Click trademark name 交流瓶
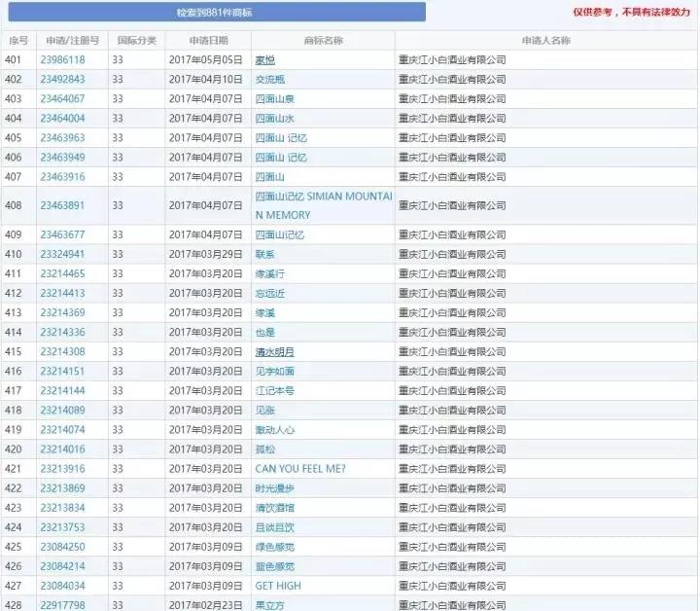 pyautogui.click(x=271, y=80)
